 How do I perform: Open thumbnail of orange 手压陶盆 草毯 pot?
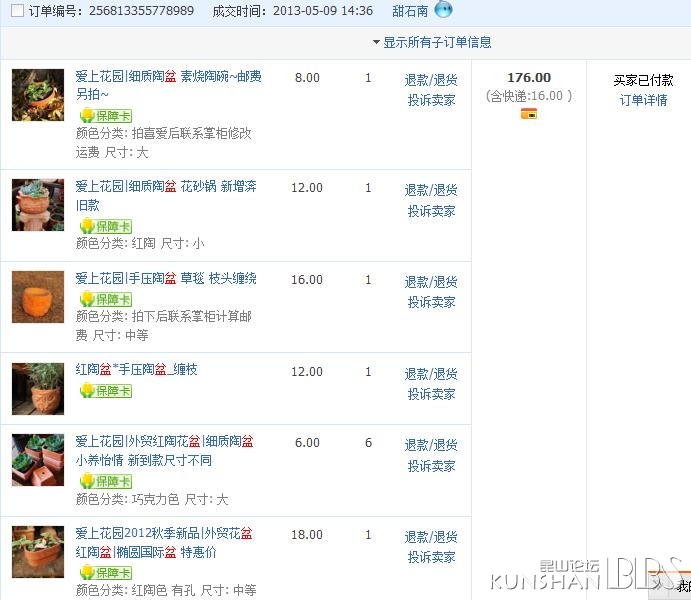coord(38,297)
